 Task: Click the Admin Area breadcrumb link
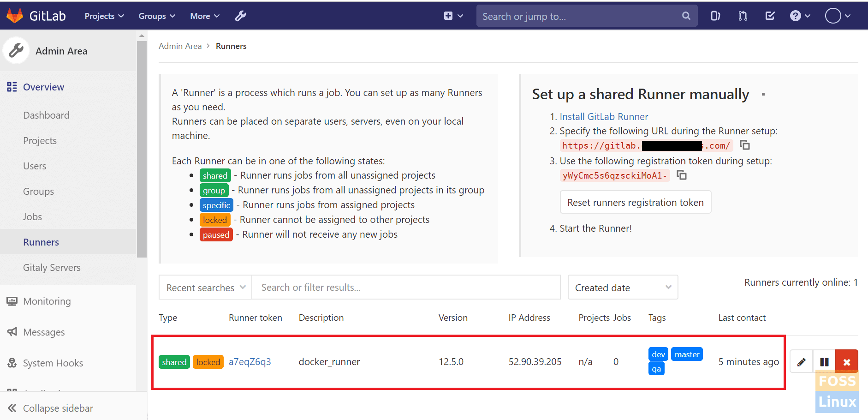(x=180, y=46)
